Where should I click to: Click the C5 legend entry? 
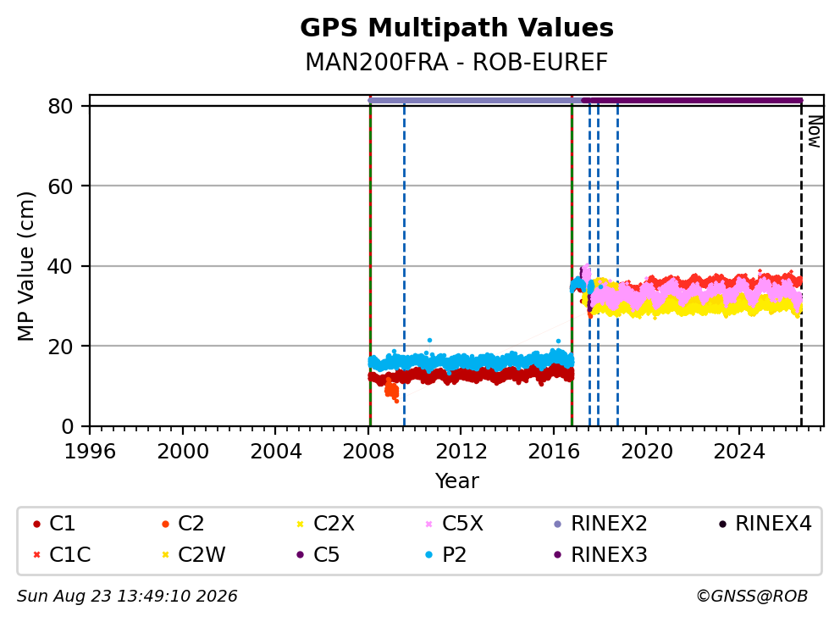318,554
